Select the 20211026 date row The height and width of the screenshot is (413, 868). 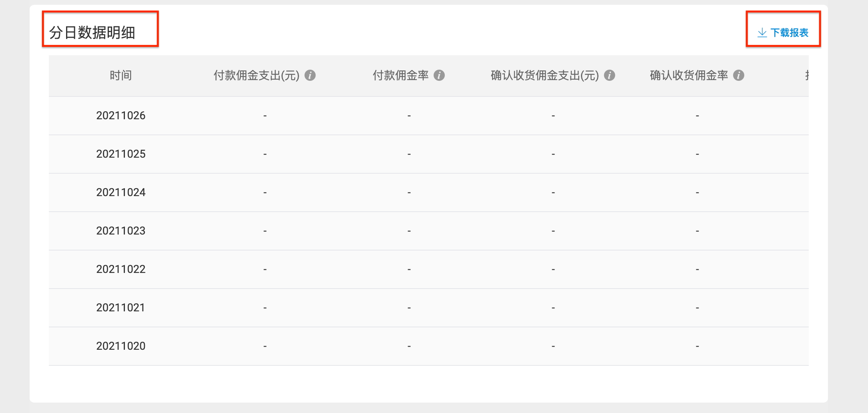tap(121, 116)
